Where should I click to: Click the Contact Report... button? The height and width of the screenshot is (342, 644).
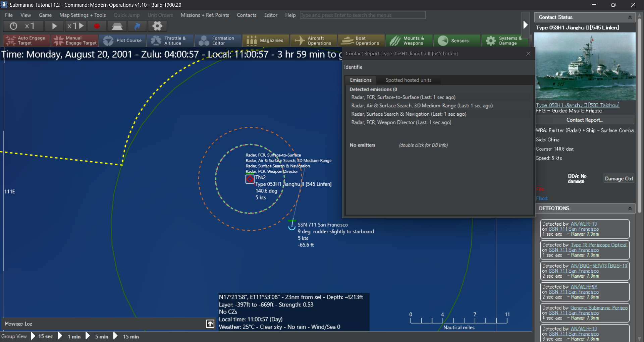tap(585, 120)
